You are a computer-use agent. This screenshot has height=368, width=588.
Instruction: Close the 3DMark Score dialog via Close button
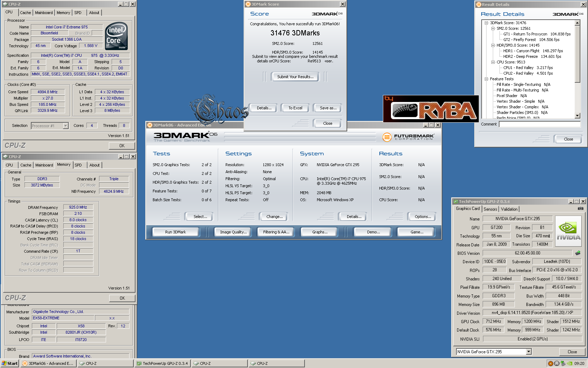pyautogui.click(x=328, y=123)
